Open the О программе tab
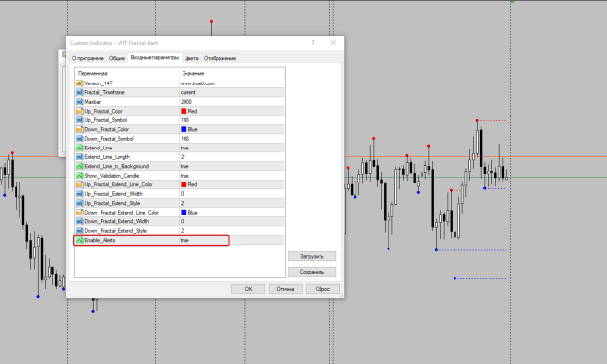 (x=87, y=58)
